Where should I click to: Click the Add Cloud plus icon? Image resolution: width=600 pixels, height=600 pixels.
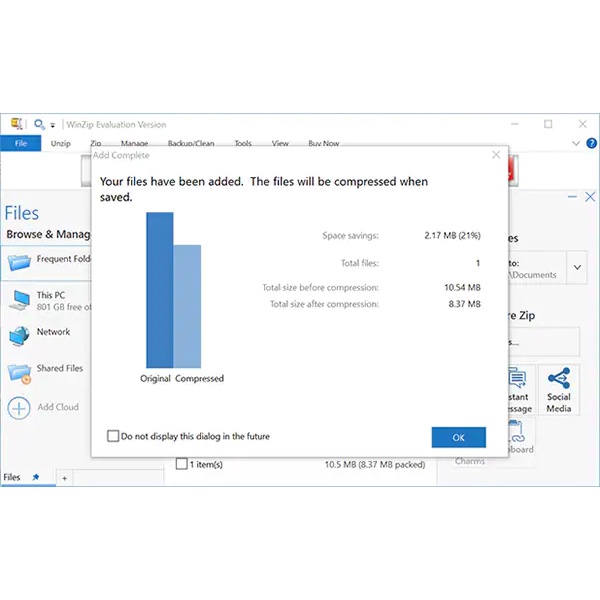pos(19,407)
